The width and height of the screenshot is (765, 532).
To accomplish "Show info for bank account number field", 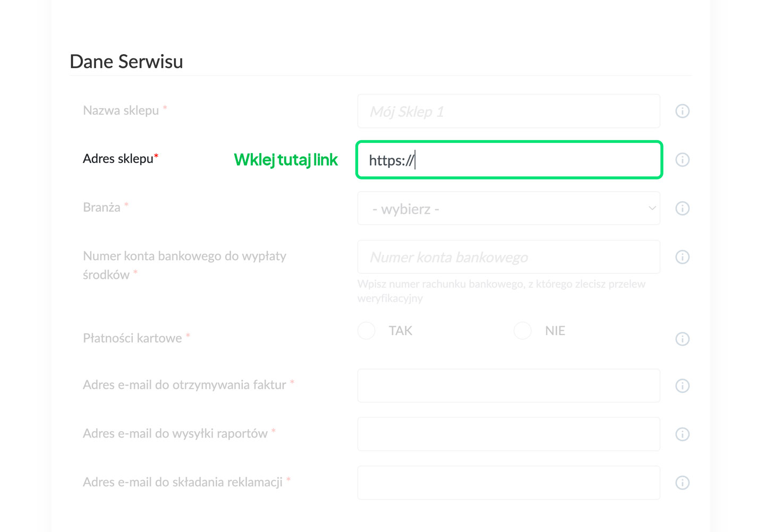I will pos(682,257).
